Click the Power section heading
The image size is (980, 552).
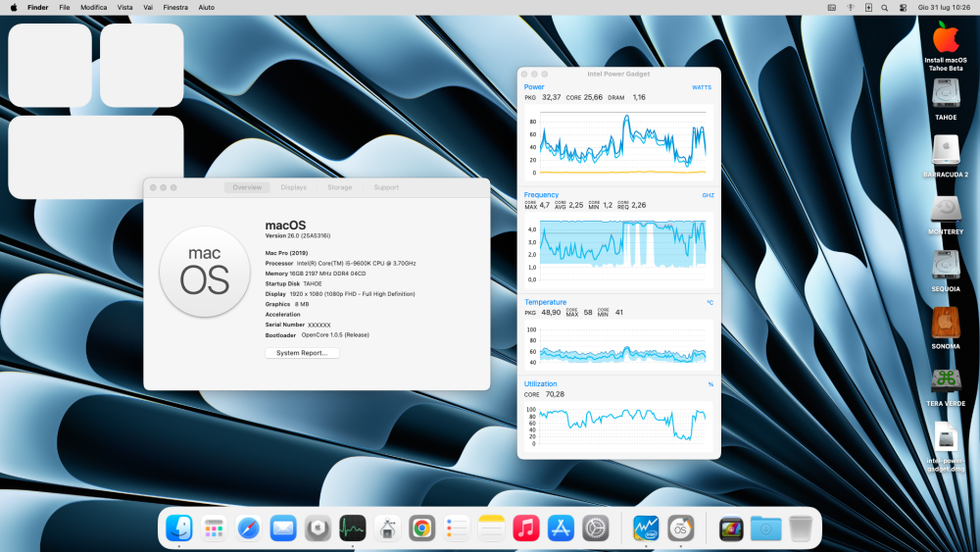tap(534, 87)
